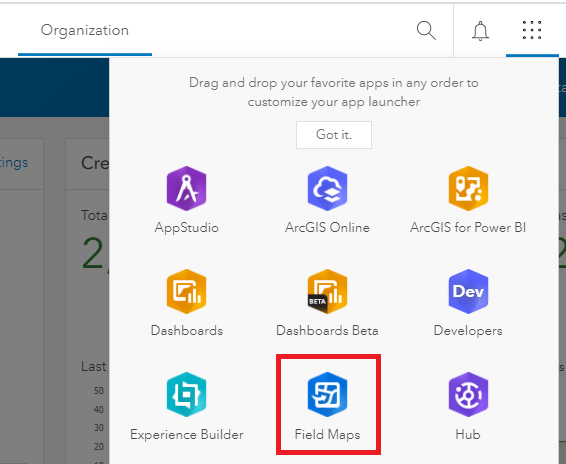
Task: Launch the Dashboards Beta app icon
Action: 327,291
